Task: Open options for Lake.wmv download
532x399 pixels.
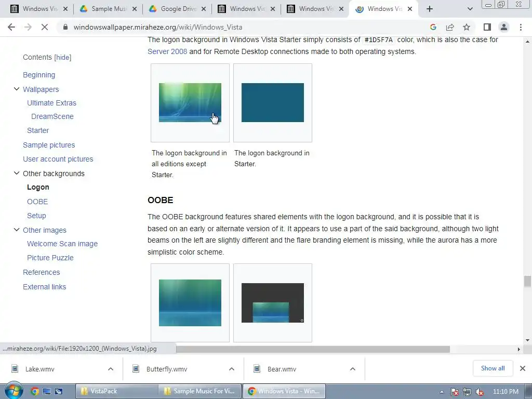Action: coord(111,369)
